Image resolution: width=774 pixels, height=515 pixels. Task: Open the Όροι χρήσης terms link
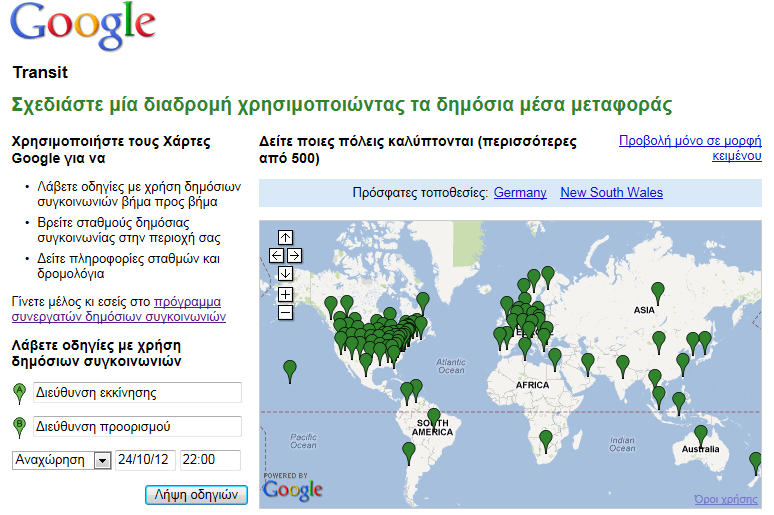pyautogui.click(x=726, y=499)
